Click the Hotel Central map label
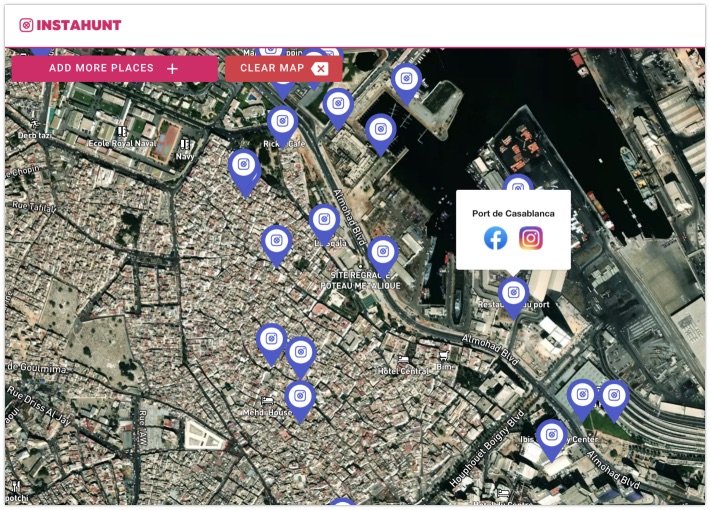Viewport: 710px width, 510px height. (403, 371)
